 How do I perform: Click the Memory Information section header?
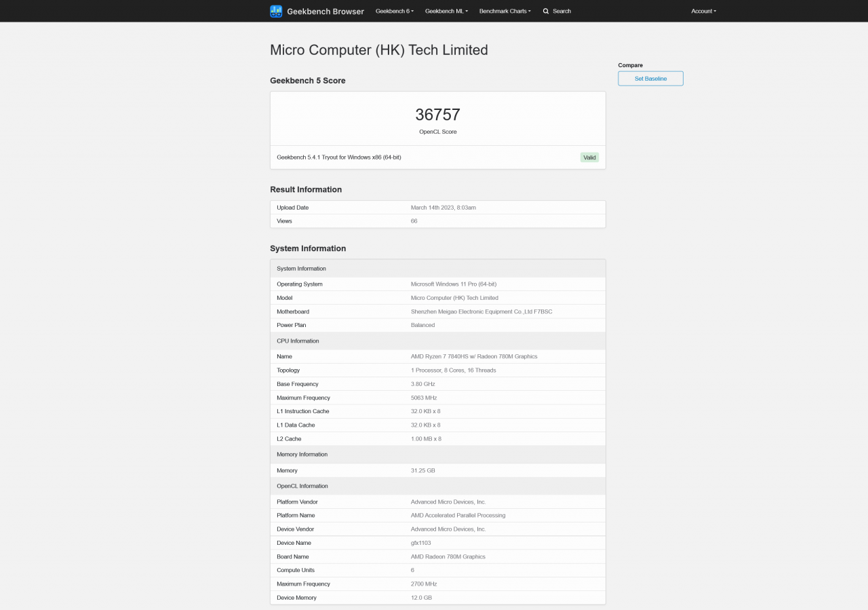[438, 455]
